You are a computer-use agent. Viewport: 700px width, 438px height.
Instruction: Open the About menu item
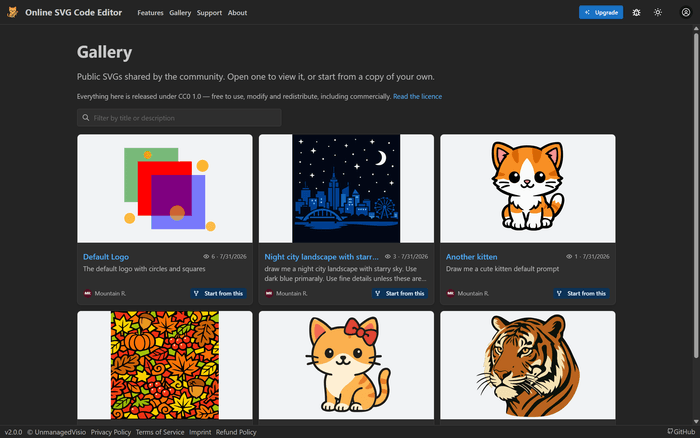[237, 13]
